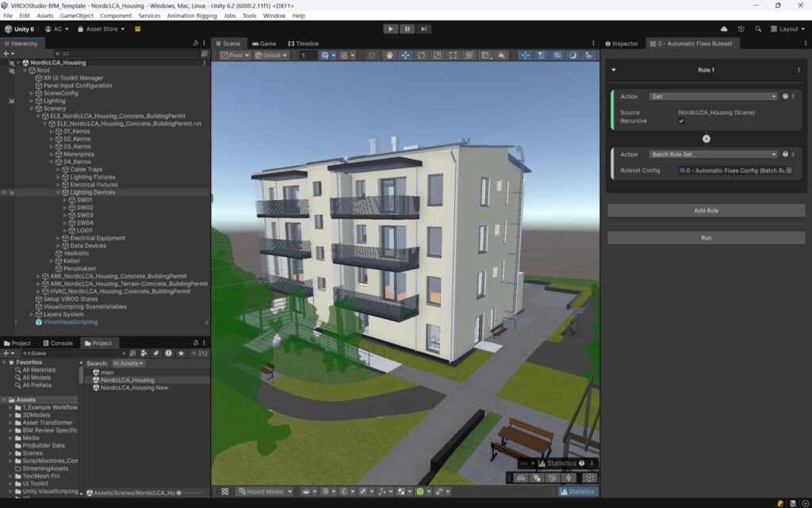
Task: Open the Import Model control at the bottom bar
Action: [262, 491]
